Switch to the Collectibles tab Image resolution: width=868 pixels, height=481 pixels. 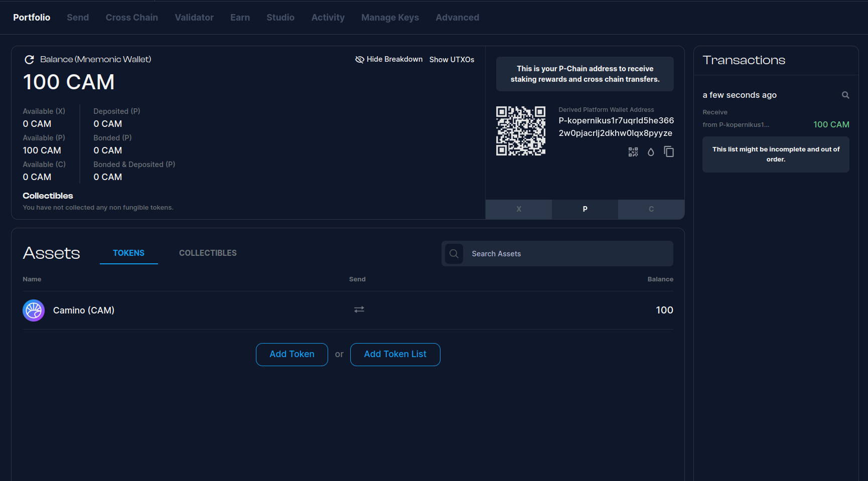click(x=208, y=253)
